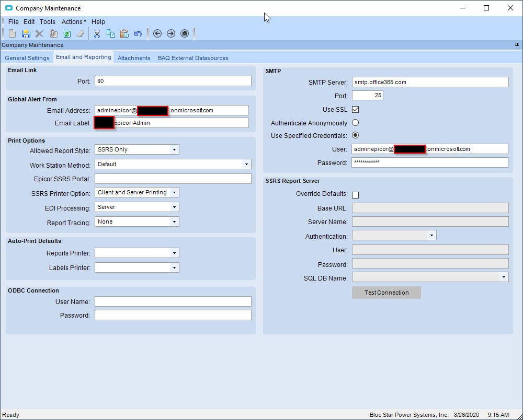Screen dimensions: 523x420
Task: Open the Allowed Report Style dropdown
Action: 174,149
